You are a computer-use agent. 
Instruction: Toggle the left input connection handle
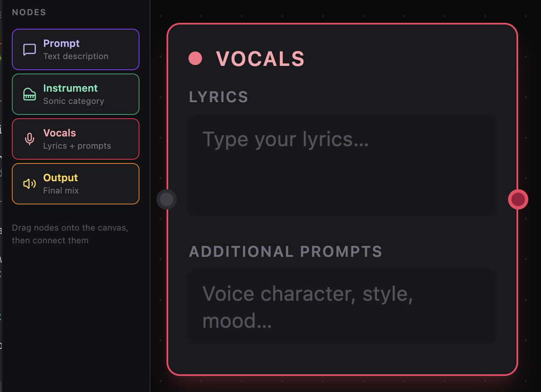[x=167, y=199]
